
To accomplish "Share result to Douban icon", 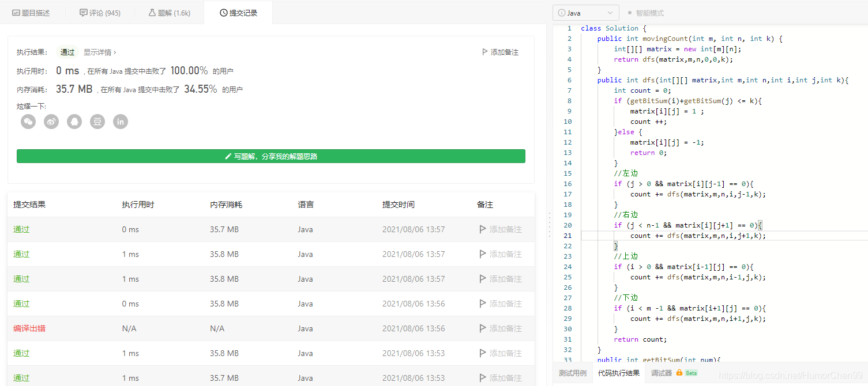I will click(97, 122).
